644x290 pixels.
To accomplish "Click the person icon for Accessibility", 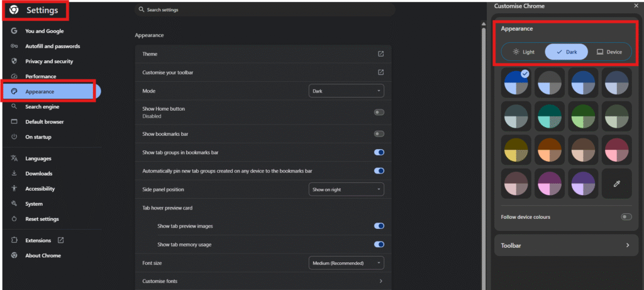I will pyautogui.click(x=14, y=189).
